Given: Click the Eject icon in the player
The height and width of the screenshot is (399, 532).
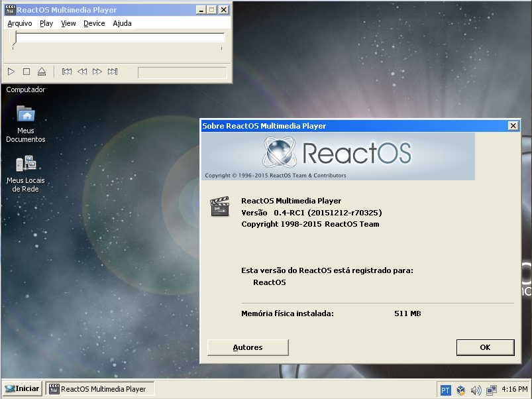Looking at the screenshot, I should pos(41,72).
